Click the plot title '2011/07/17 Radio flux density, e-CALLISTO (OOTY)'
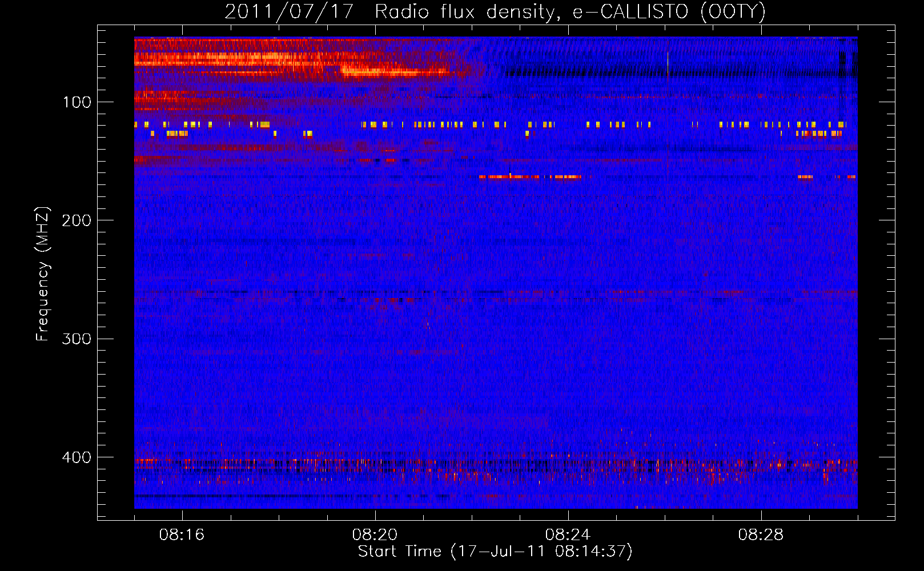 click(x=495, y=12)
